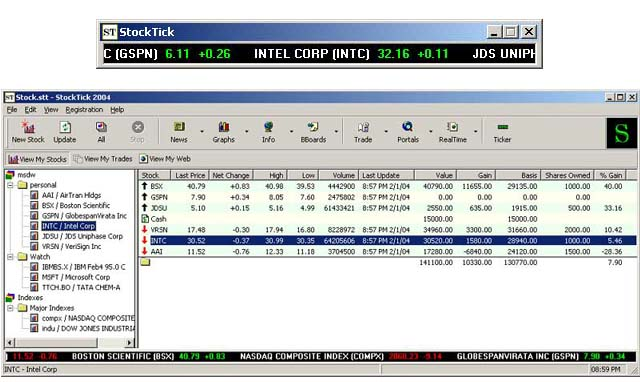This screenshot has width=640, height=382.
Task: Select compx / NASDAQ COMPOSITE tree item
Action: [87, 318]
